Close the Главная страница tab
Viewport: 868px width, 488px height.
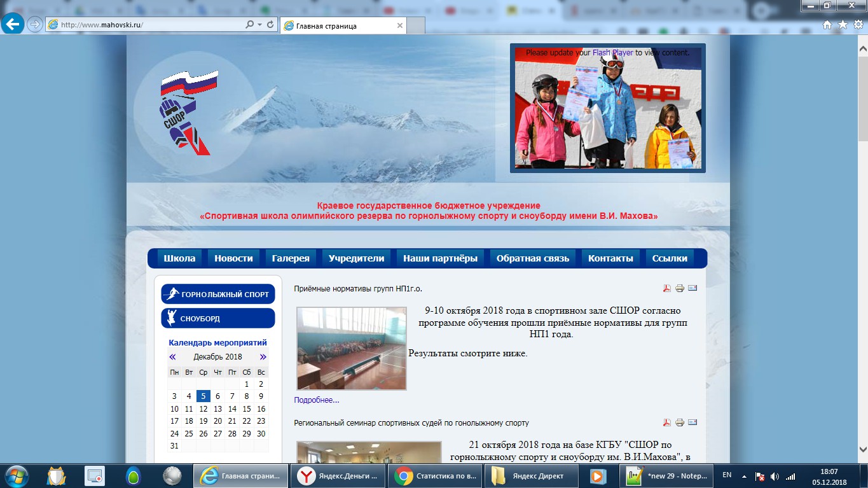(x=400, y=25)
